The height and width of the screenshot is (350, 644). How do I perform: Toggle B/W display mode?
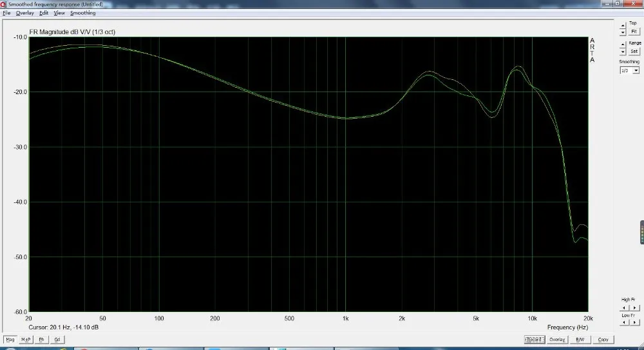click(x=580, y=340)
